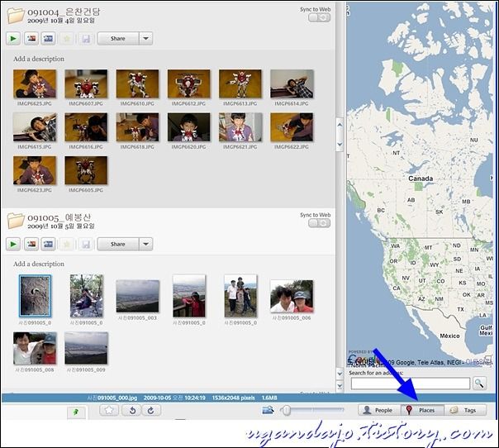
Task: Hold selected items with green pin
Action: [76, 412]
